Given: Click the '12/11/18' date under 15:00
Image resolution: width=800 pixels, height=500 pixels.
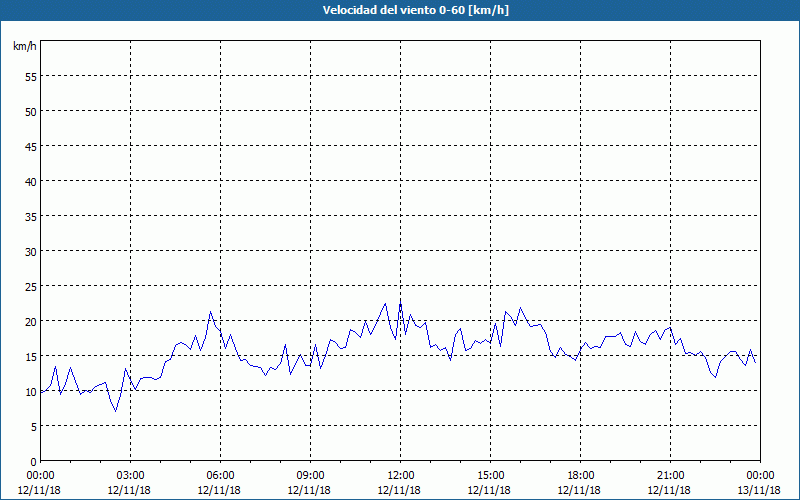Looking at the screenshot, I should point(489,490).
